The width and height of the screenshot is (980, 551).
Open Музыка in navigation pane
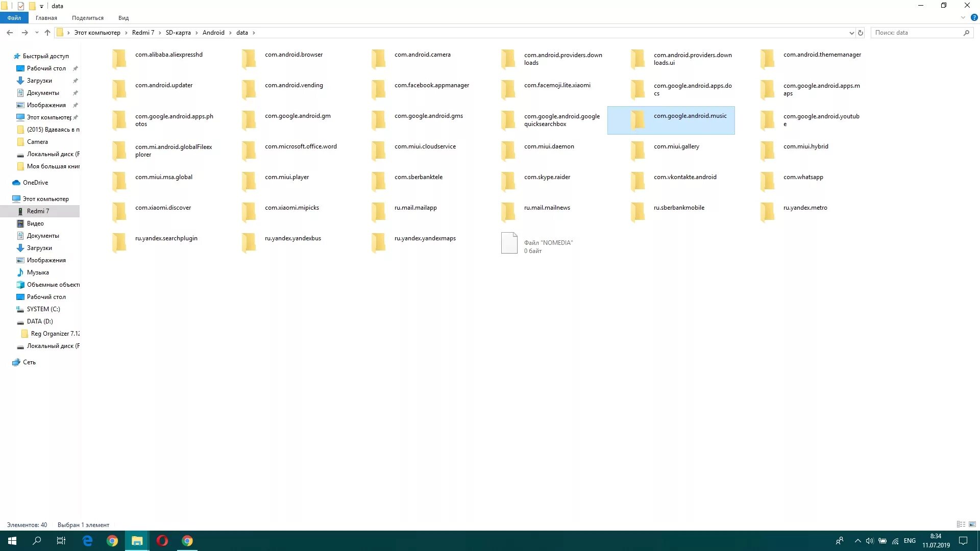38,272
